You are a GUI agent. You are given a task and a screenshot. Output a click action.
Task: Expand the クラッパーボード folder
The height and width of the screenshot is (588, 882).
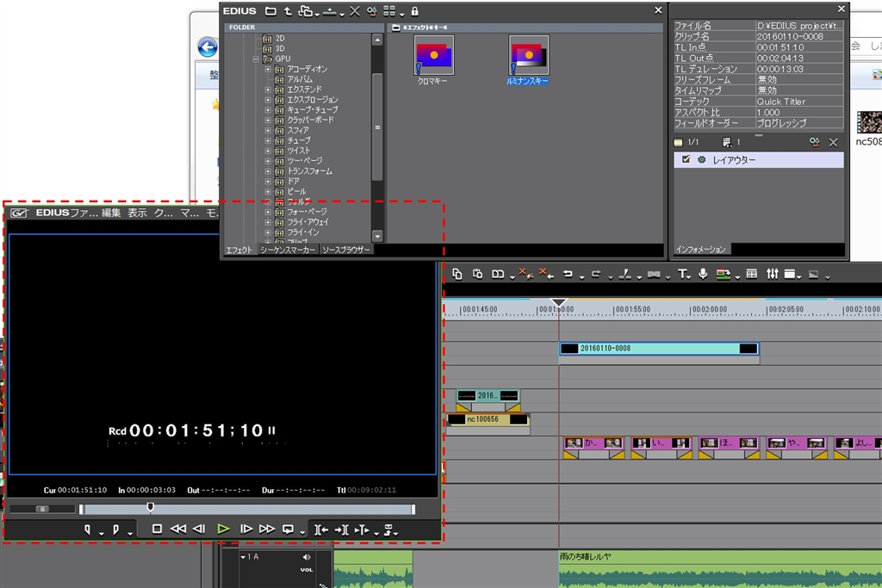[x=268, y=120]
